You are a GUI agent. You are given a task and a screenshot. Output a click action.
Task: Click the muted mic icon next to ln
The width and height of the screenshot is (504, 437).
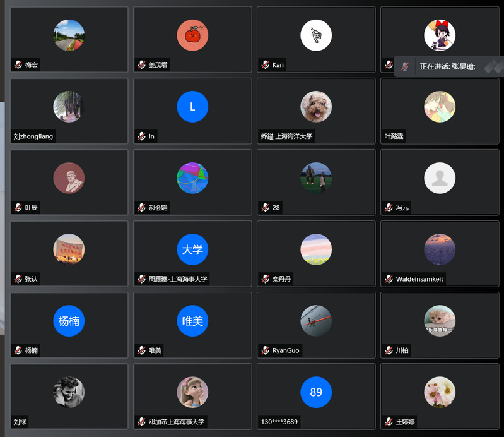tap(142, 136)
